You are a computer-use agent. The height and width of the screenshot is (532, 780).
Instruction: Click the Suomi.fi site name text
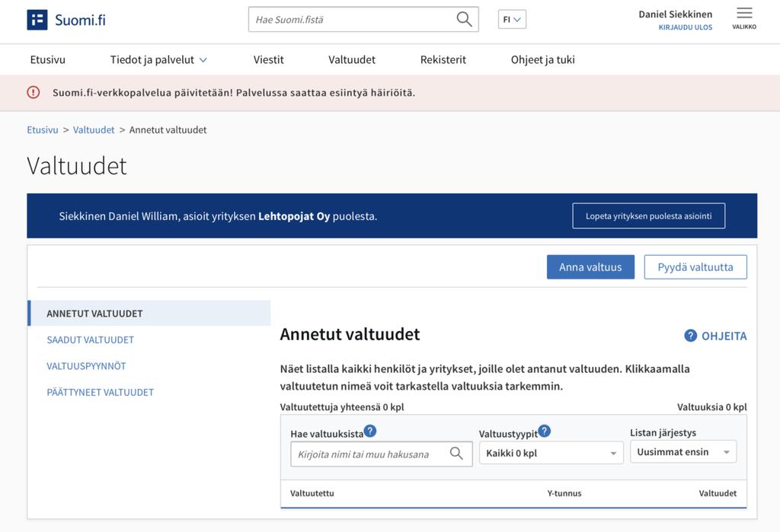(80, 20)
